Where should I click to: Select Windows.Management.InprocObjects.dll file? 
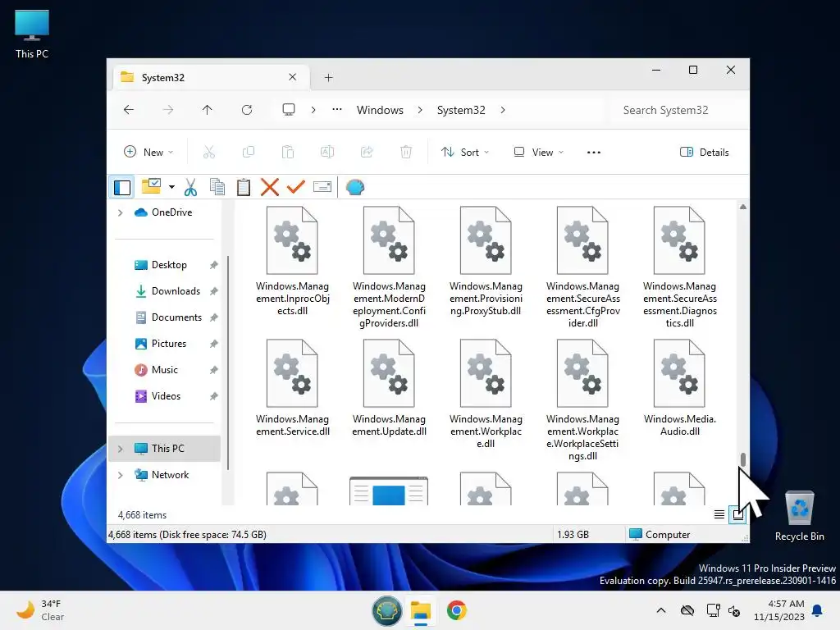[x=293, y=261]
